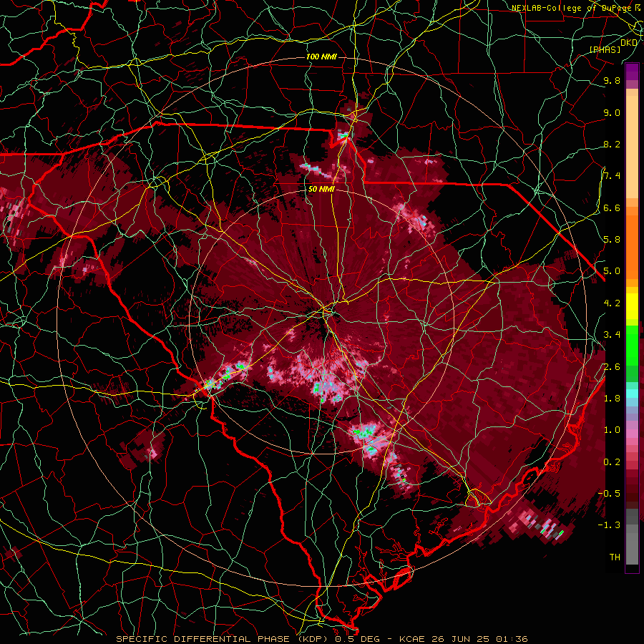Click the 50 NMI range ring label

321,189
